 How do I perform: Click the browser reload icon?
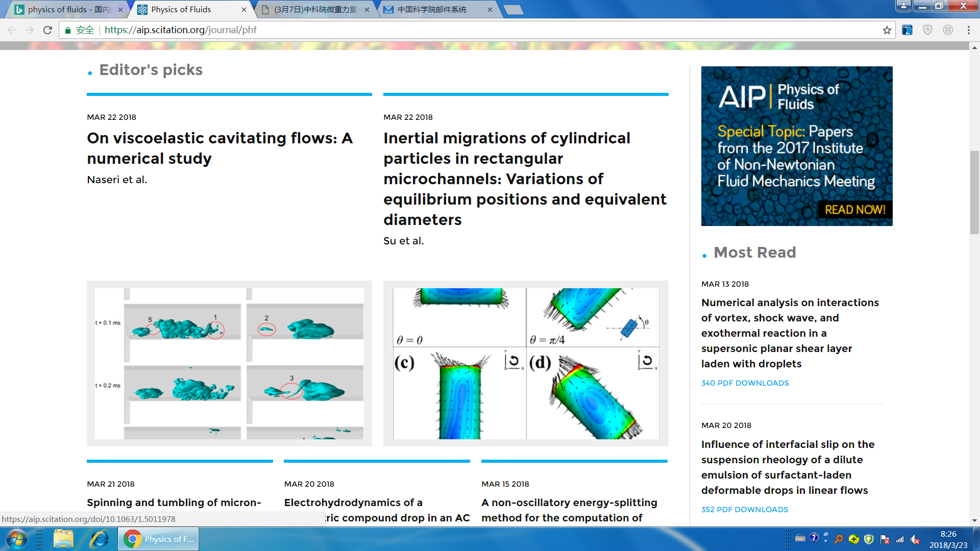coord(47,30)
